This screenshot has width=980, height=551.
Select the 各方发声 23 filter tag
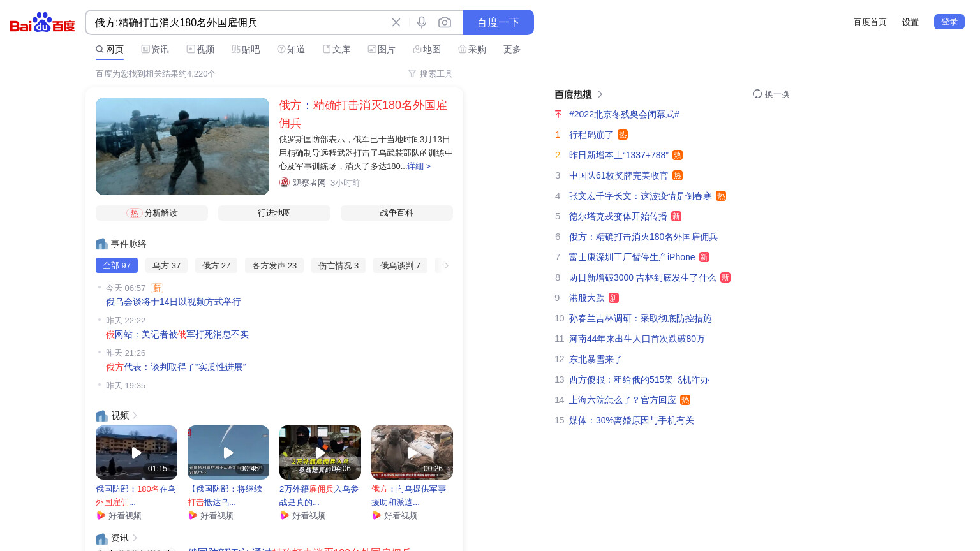(x=274, y=265)
